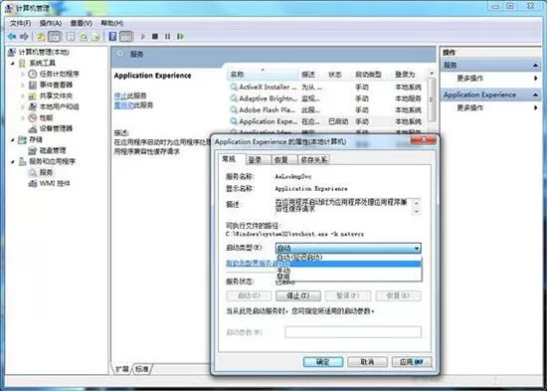Select the 任务计划程序 tree item

point(59,74)
